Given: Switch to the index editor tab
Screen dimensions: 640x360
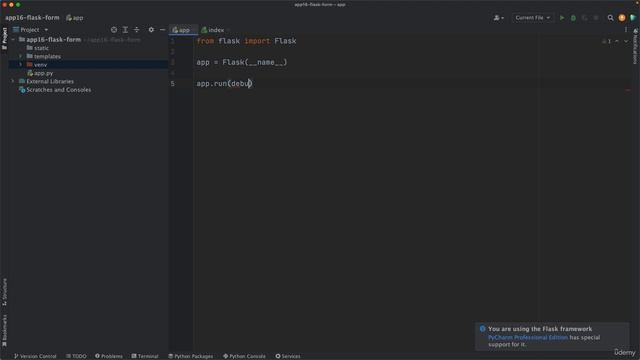Looking at the screenshot, I should [x=213, y=30].
